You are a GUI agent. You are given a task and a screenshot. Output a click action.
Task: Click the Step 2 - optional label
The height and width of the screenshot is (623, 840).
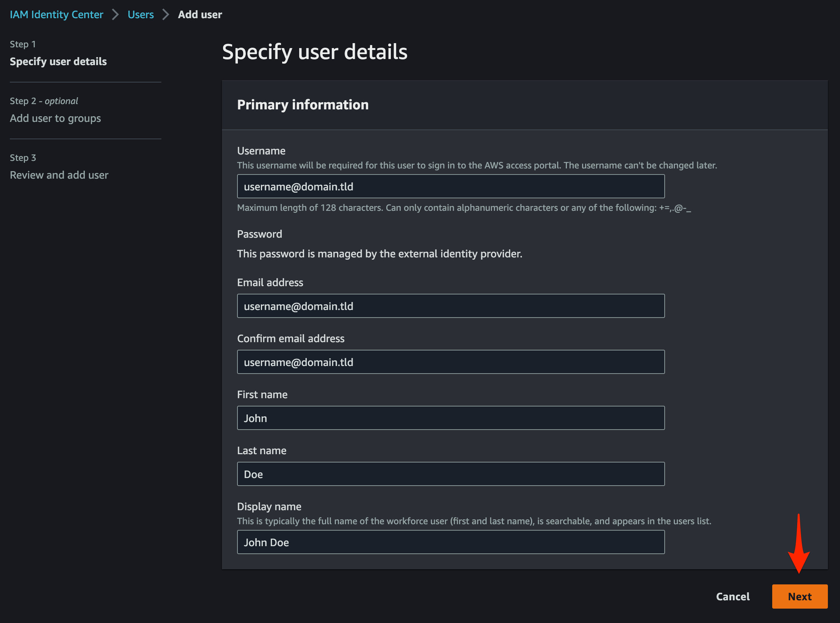(x=44, y=101)
